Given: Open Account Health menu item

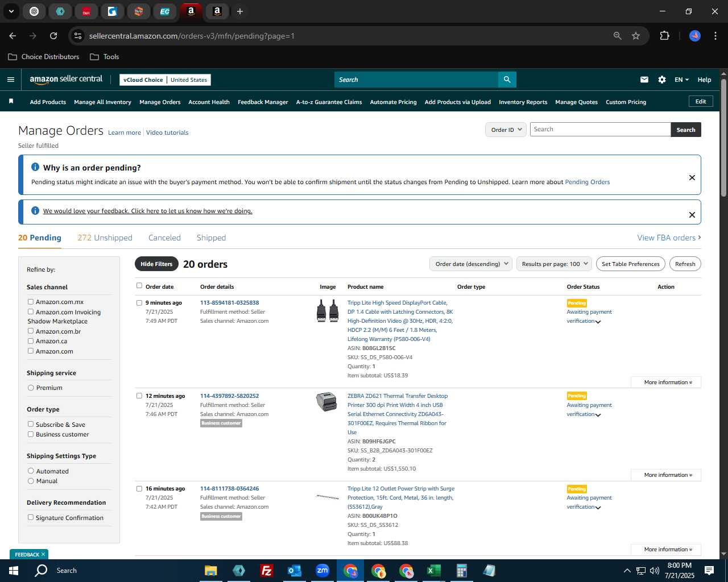Looking at the screenshot, I should 209,102.
